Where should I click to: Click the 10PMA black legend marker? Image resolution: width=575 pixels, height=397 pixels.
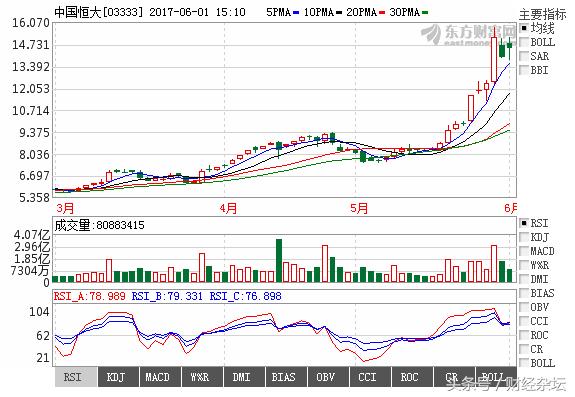[x=339, y=13]
